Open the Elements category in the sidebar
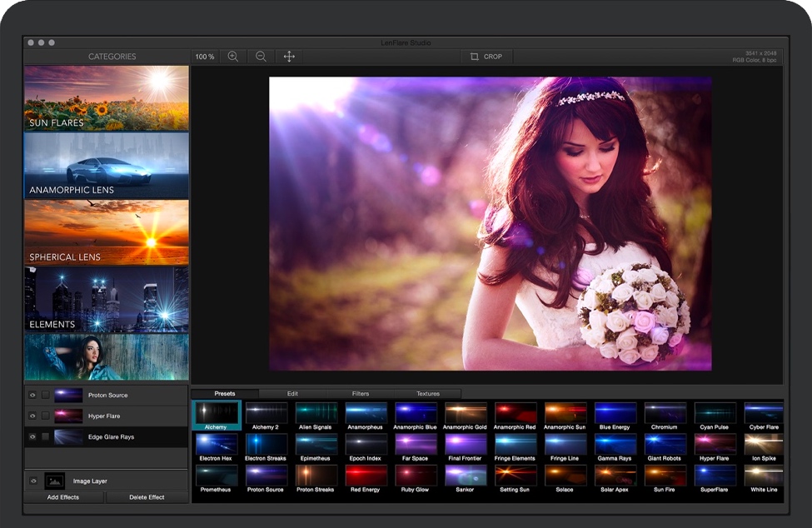 pyautogui.click(x=106, y=297)
